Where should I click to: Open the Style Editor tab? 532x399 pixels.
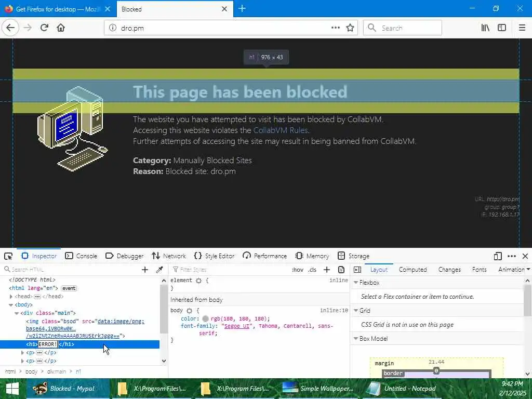[214, 256]
